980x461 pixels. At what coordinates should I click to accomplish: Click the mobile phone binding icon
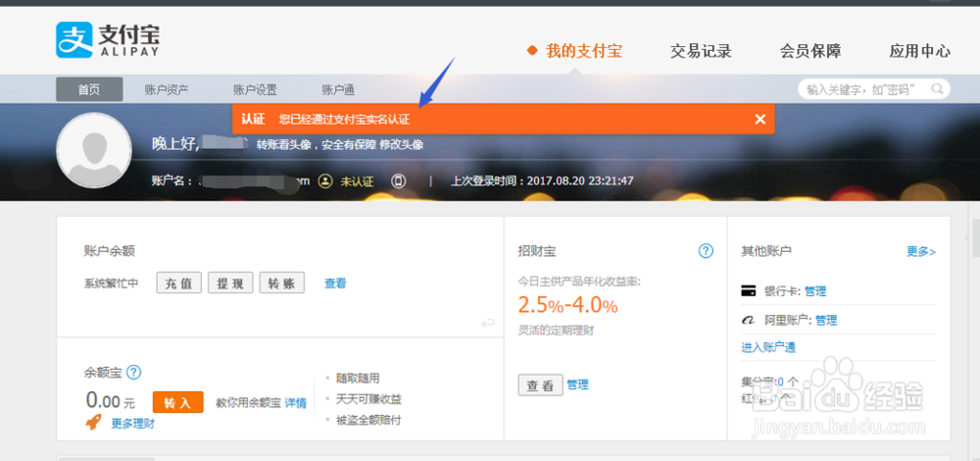pyautogui.click(x=399, y=181)
